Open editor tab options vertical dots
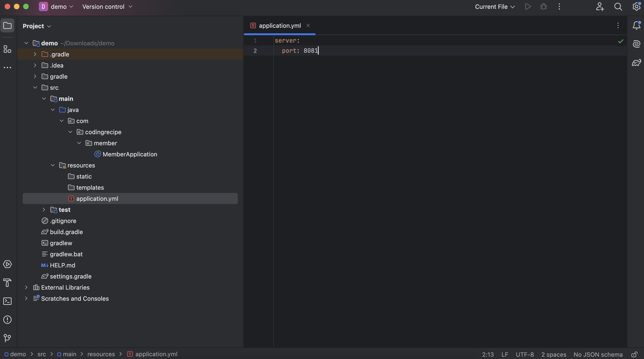The width and height of the screenshot is (644, 359). [x=618, y=25]
